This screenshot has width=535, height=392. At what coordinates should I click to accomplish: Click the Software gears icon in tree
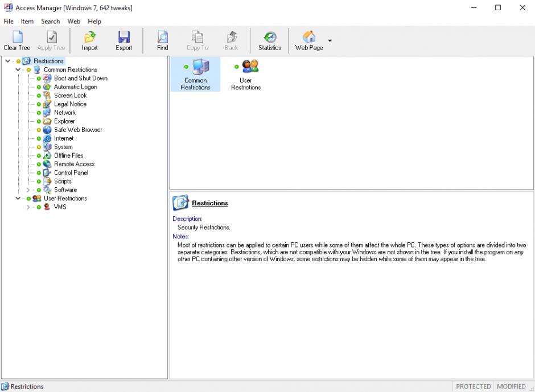click(47, 189)
